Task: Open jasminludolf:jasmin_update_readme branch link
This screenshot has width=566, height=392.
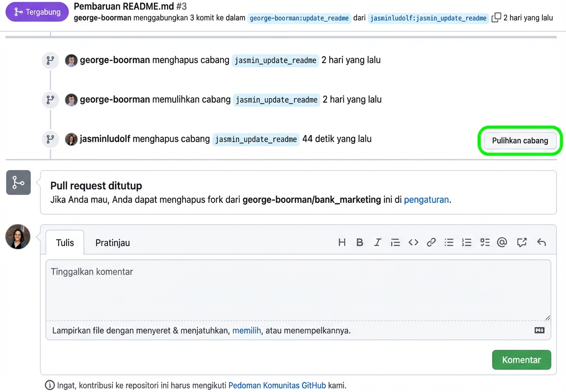Action: click(429, 18)
